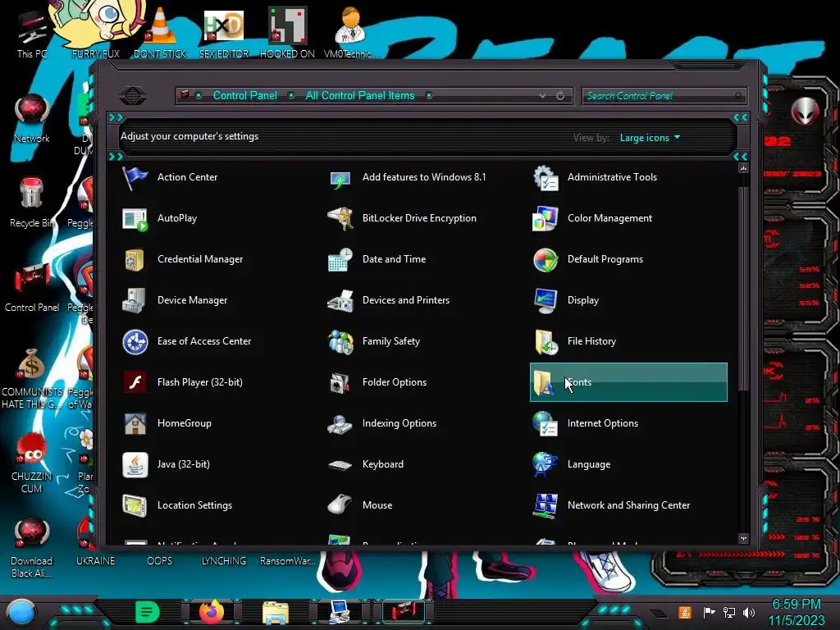
Task: Open the File History icon
Action: tap(545, 342)
